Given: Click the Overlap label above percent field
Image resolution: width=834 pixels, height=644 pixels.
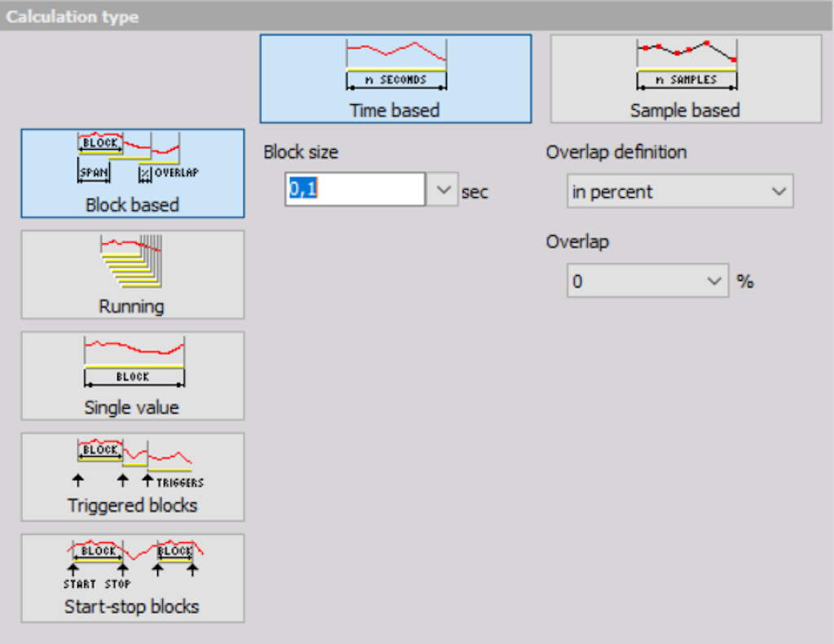Looking at the screenshot, I should [x=577, y=242].
